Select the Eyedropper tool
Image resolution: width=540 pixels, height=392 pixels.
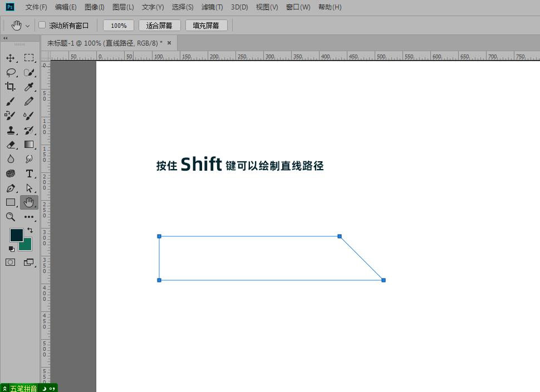pos(29,87)
